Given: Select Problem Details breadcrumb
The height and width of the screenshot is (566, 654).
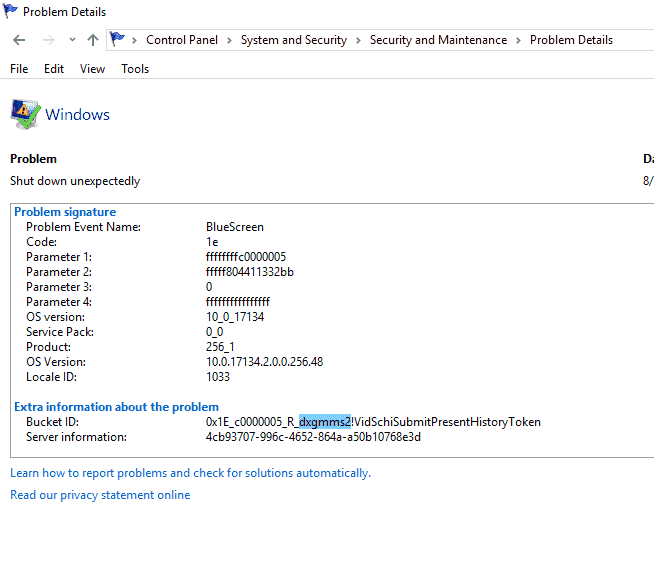Looking at the screenshot, I should 571,40.
